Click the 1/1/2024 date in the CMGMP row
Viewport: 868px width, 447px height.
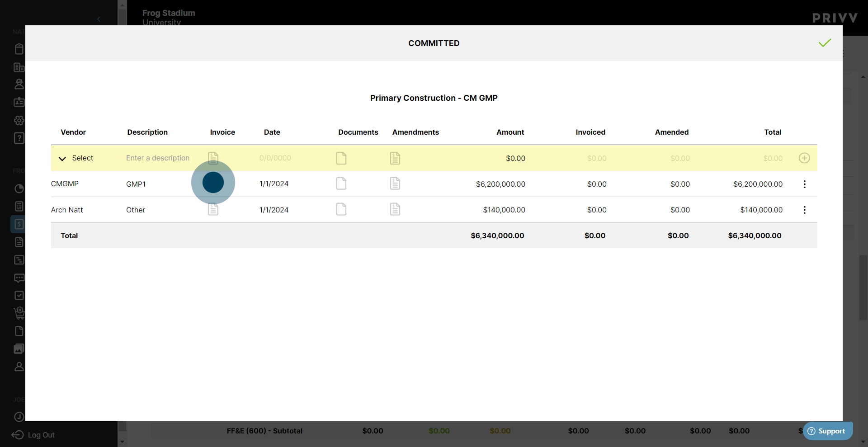(274, 184)
